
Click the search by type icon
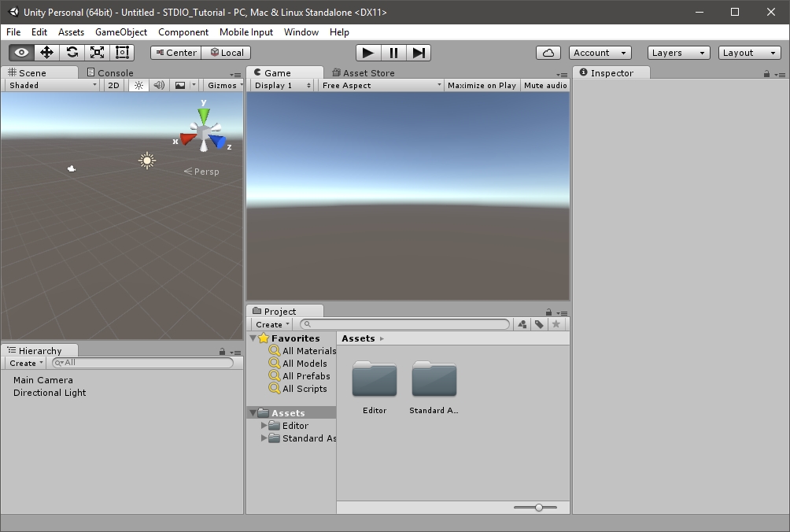[x=522, y=324]
